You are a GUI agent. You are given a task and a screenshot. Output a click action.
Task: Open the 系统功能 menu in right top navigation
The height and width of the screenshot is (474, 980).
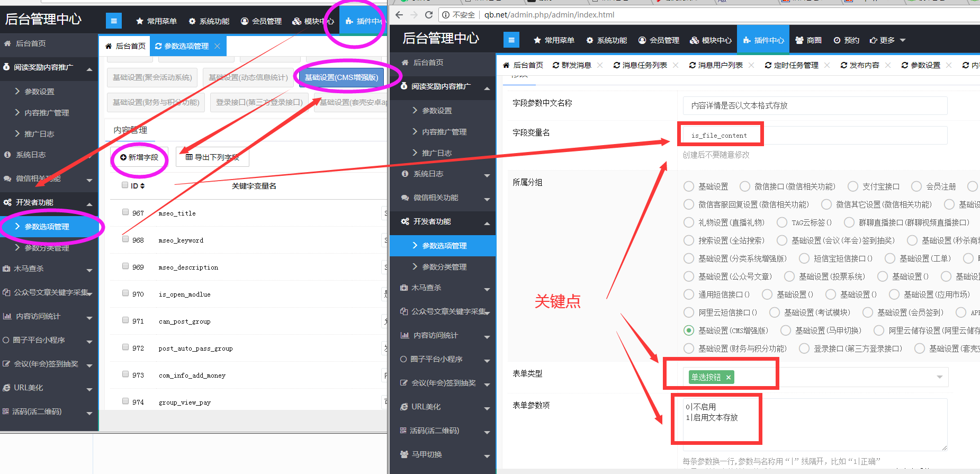tap(607, 40)
